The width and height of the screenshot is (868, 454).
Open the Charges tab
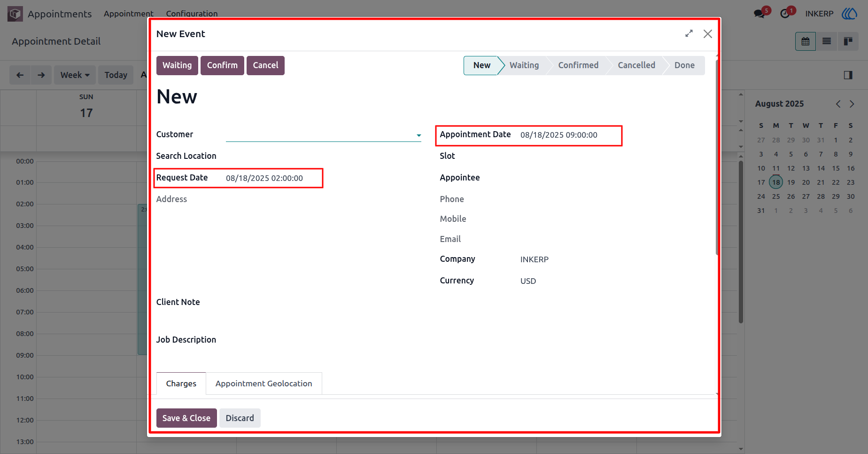pyautogui.click(x=181, y=384)
